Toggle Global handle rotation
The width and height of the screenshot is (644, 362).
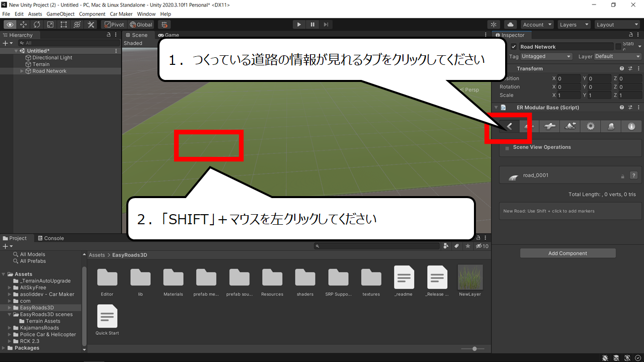pos(141,25)
